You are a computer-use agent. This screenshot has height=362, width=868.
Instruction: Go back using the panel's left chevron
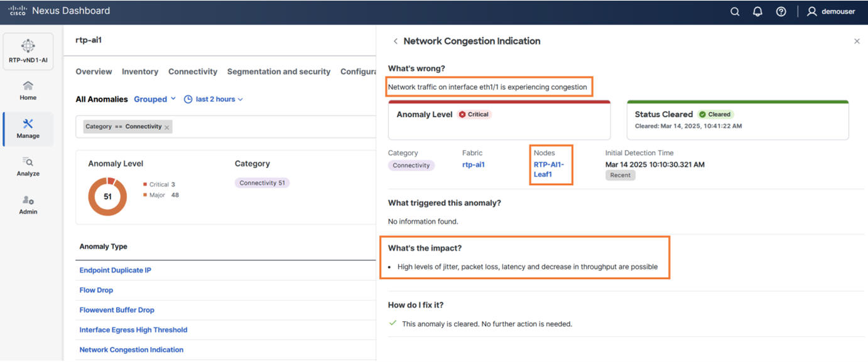(x=395, y=41)
